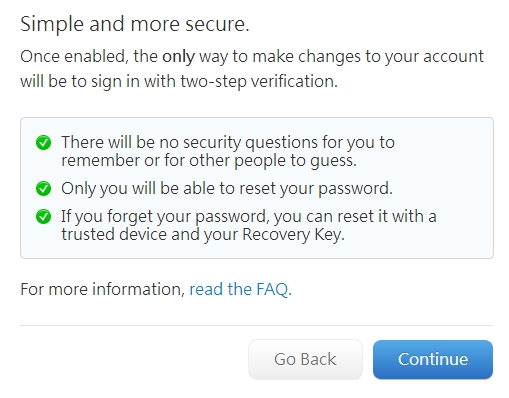Click the 'trusted device' phrase
The image size is (509, 398).
114,235
